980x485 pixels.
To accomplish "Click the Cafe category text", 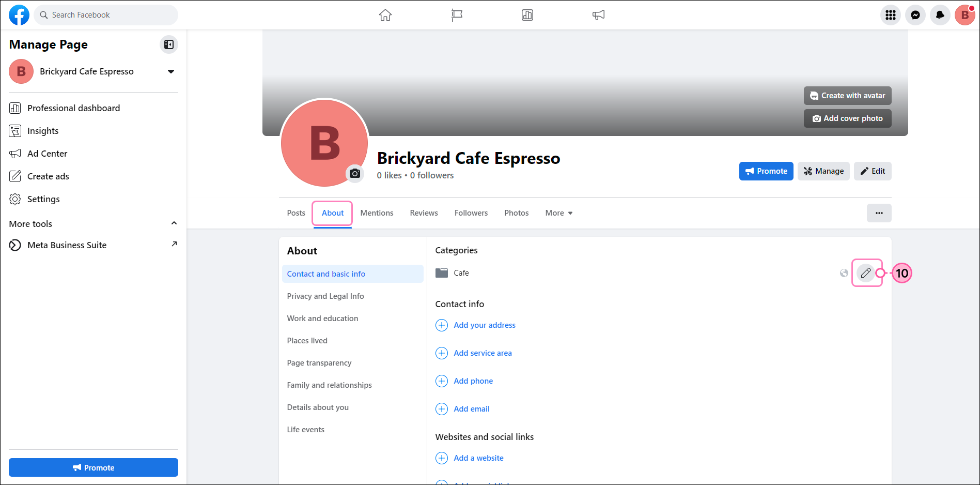I will click(x=461, y=273).
